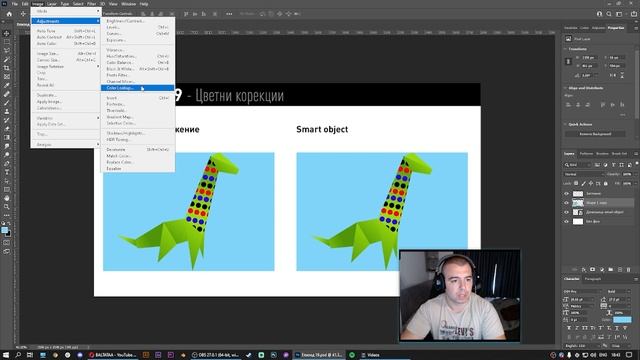640x360 pixels.
Task: Click the Windows Start button
Action: [x=6, y=355]
